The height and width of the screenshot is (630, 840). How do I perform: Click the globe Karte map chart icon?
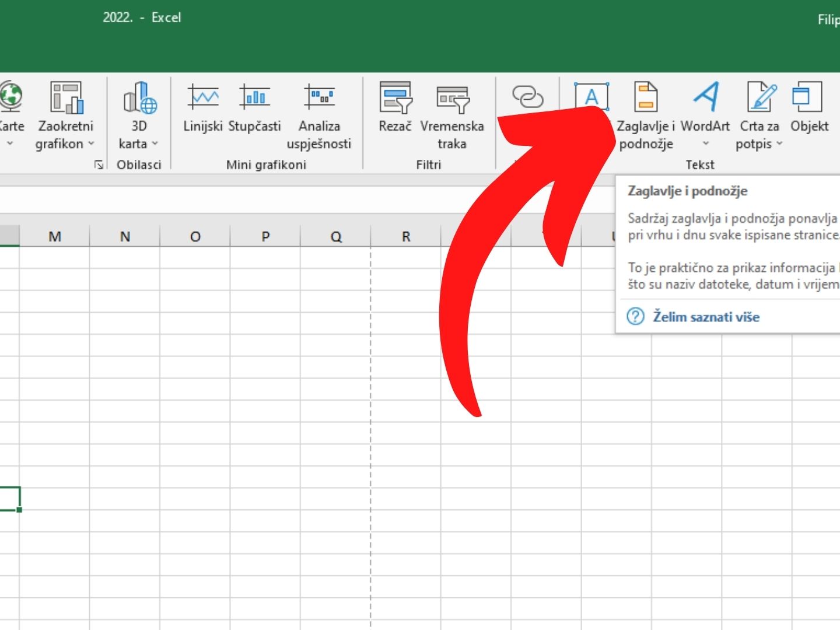[x=10, y=97]
